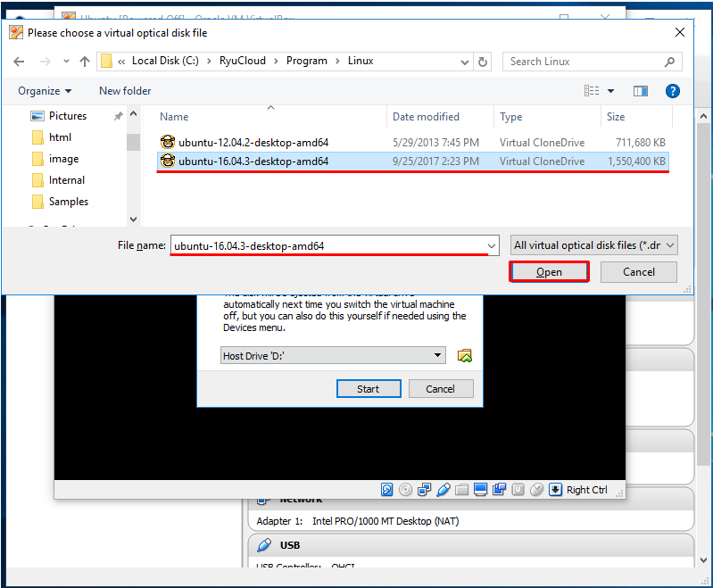Click the CPU virtualization chip icon

pyautogui.click(x=518, y=489)
